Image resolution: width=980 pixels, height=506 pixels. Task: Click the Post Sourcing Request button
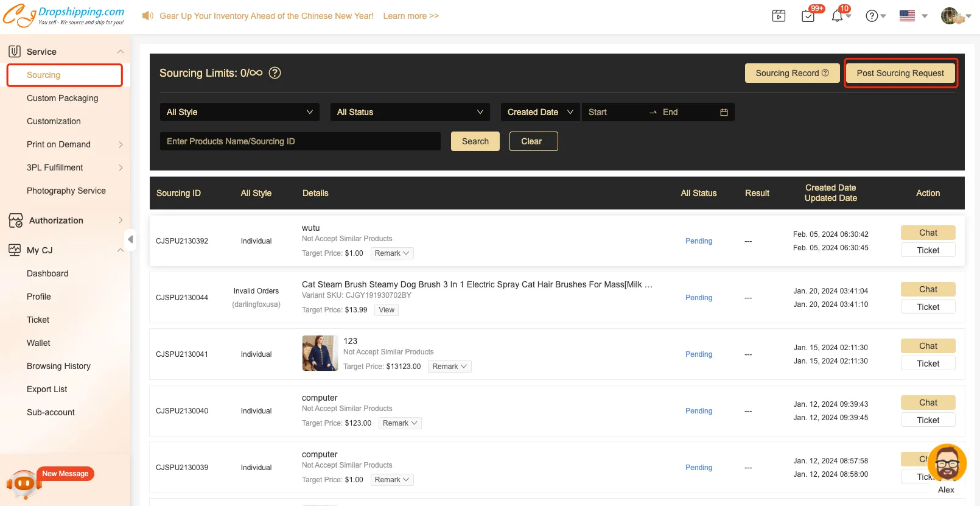click(900, 73)
